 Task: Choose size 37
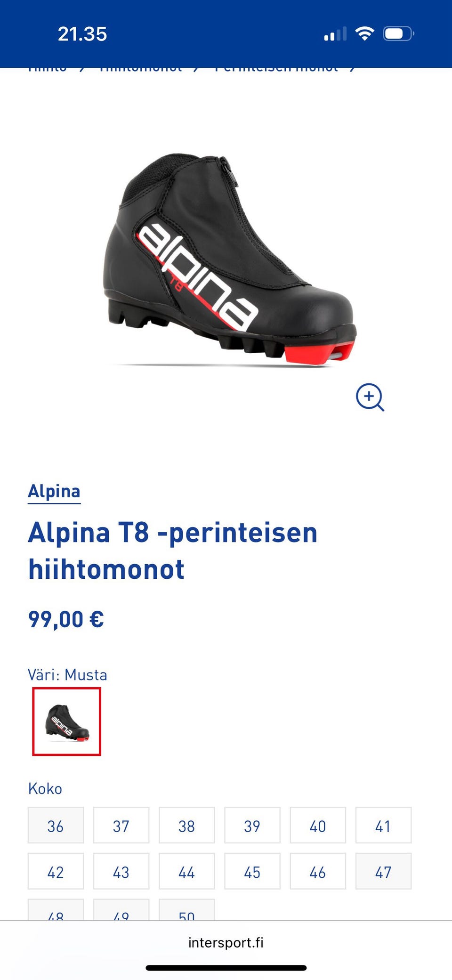(x=121, y=825)
